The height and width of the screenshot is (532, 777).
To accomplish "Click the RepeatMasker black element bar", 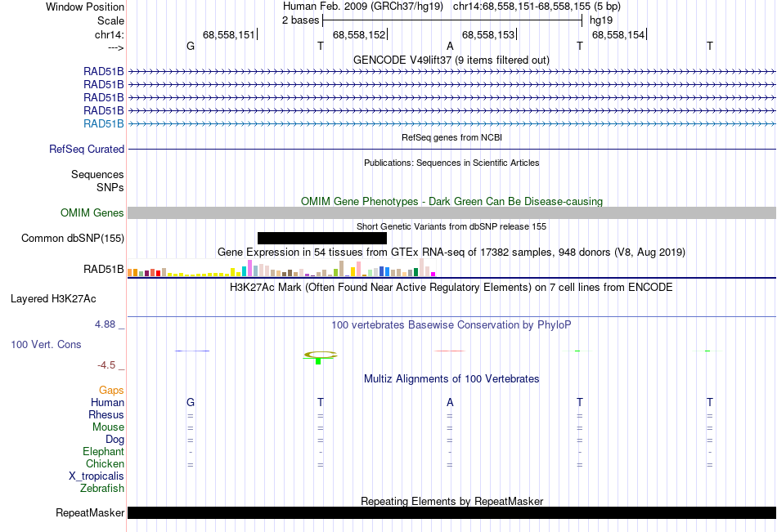I will tap(452, 512).
